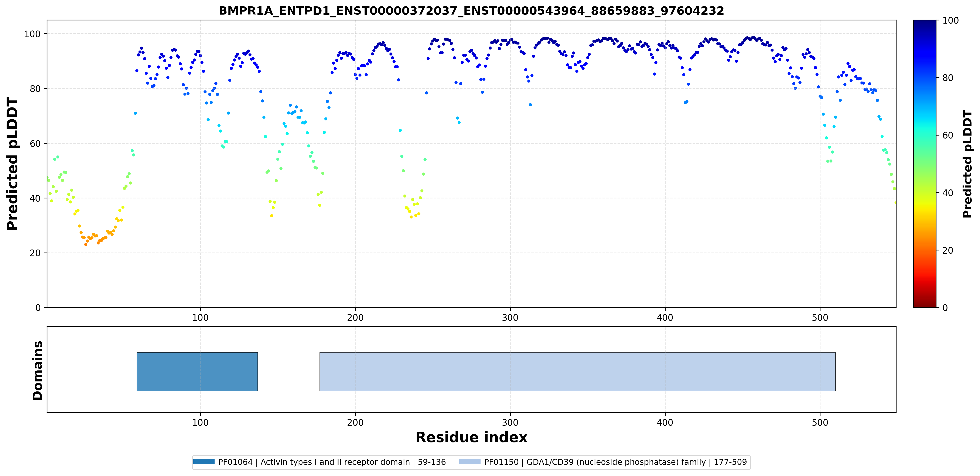
Task: Click the Domains axis label
Action: (x=37, y=370)
